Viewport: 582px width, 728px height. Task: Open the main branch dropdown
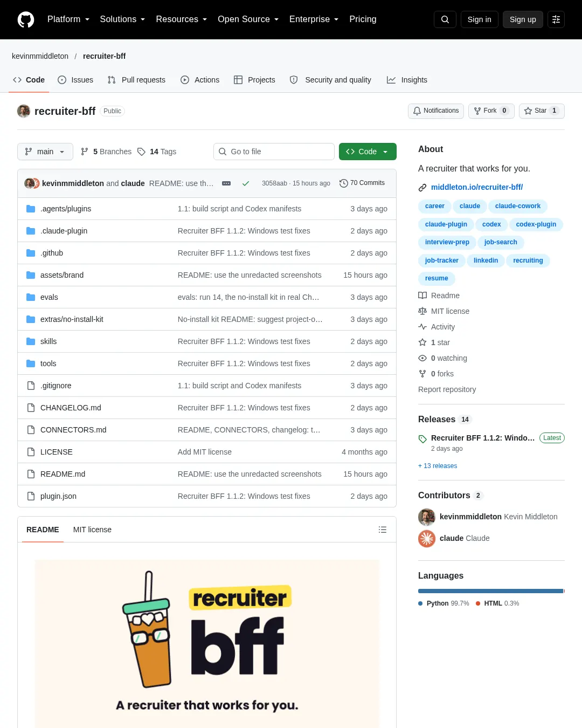(x=45, y=152)
